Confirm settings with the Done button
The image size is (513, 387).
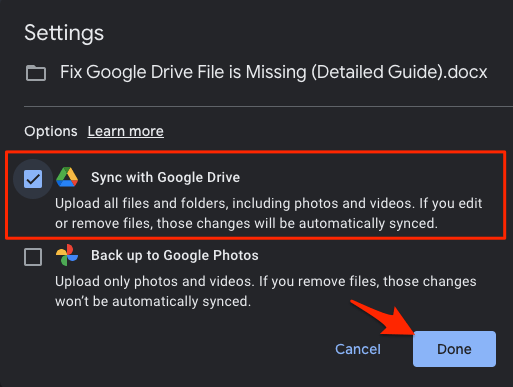454,349
